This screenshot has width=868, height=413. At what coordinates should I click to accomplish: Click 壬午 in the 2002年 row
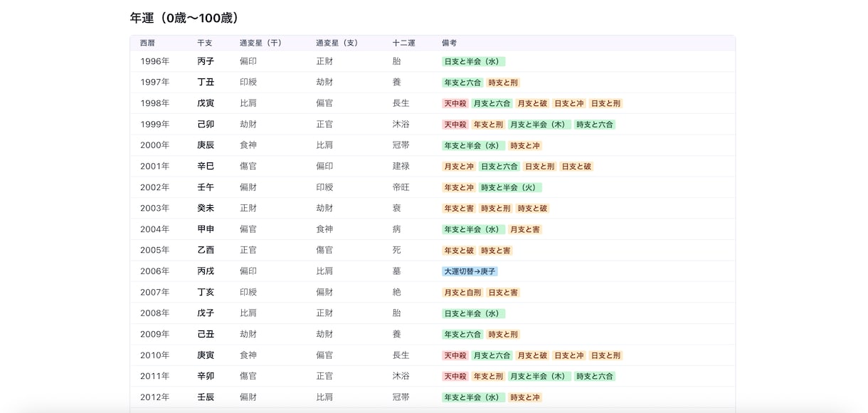pos(206,187)
